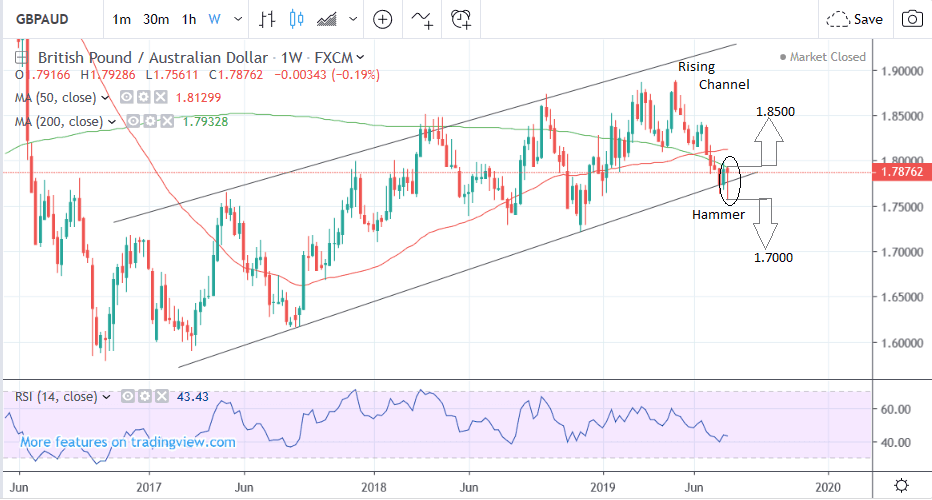Click the Compare or Add Symbol icon
Screen dimensions: 932x500
(x=382, y=19)
